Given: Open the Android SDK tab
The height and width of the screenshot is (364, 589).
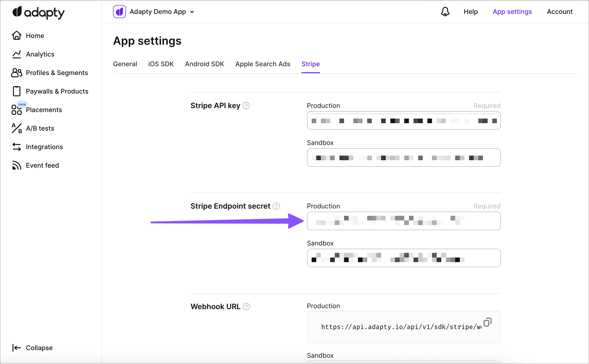Looking at the screenshot, I should pos(204,64).
